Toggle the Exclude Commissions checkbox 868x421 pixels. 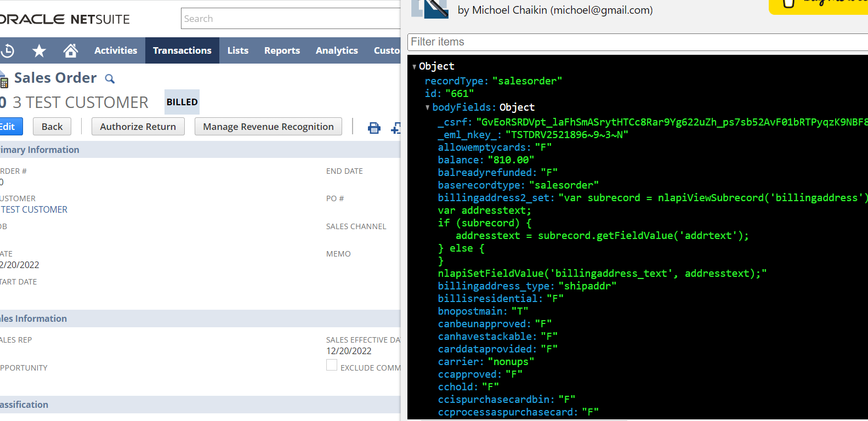pos(332,365)
